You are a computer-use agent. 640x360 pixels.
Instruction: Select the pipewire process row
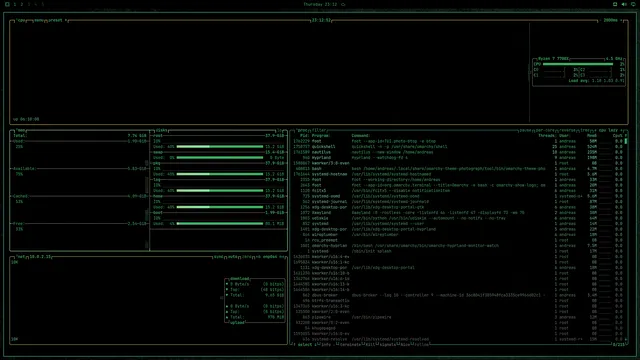458,317
